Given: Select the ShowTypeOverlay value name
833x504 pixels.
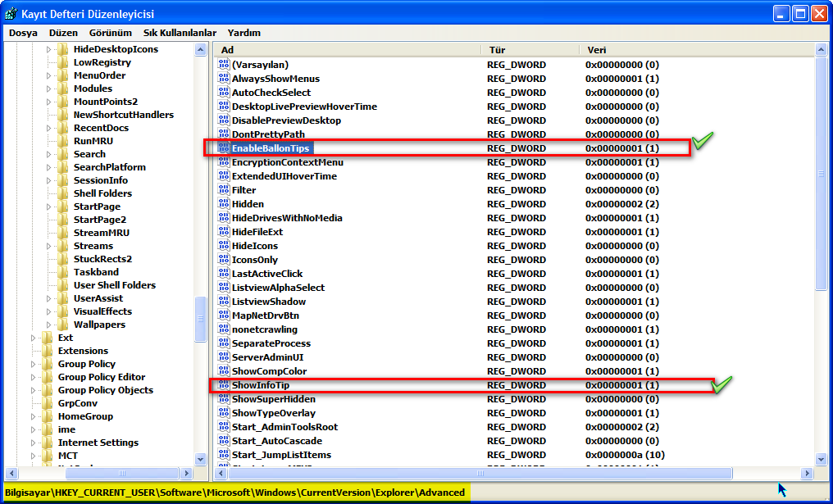Looking at the screenshot, I should click(x=274, y=413).
